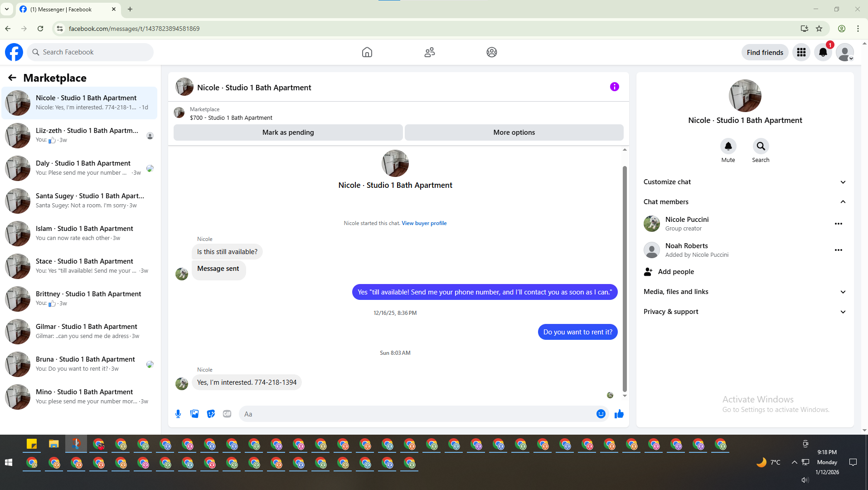Choose a sticker icon

211,414
